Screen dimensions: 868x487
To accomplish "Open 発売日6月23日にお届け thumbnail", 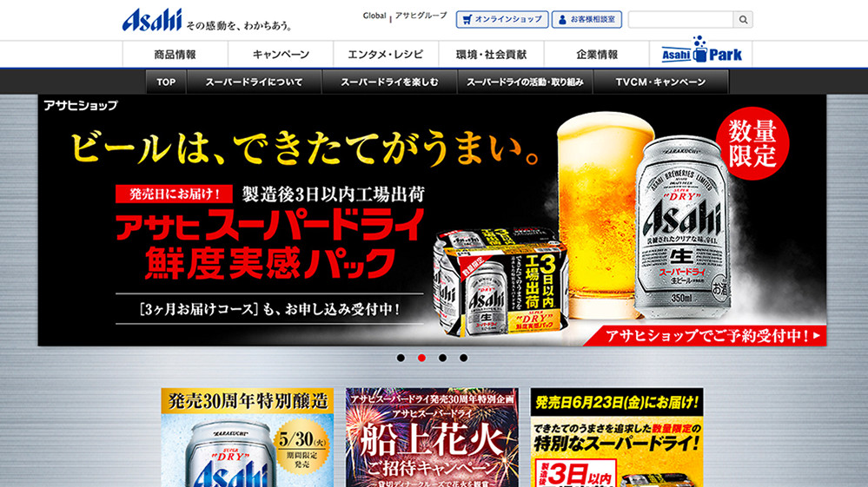I will coord(617,438).
